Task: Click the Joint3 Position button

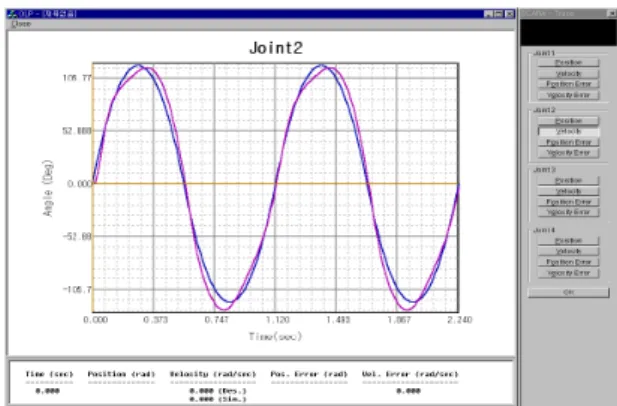Action: pos(568,181)
